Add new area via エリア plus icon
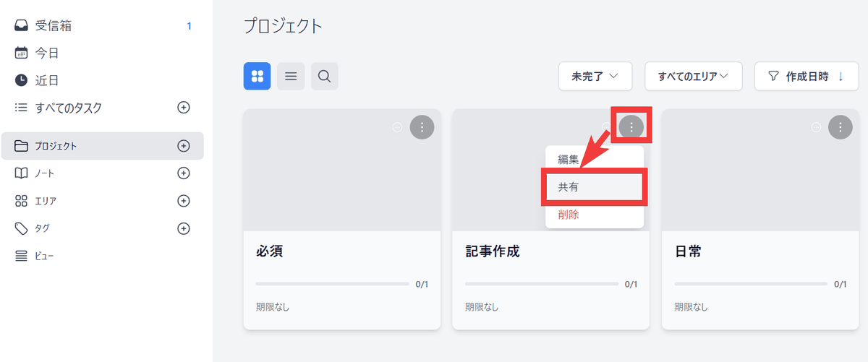The width and height of the screenshot is (868, 362). click(x=184, y=201)
